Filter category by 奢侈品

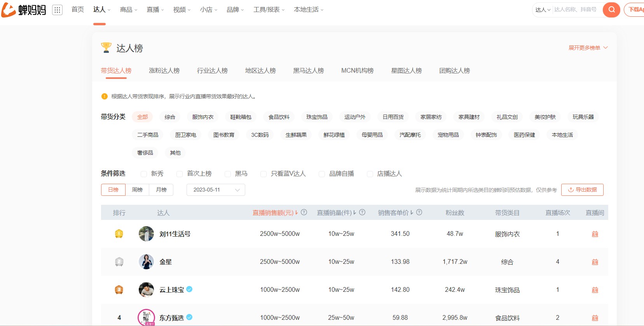click(x=145, y=153)
